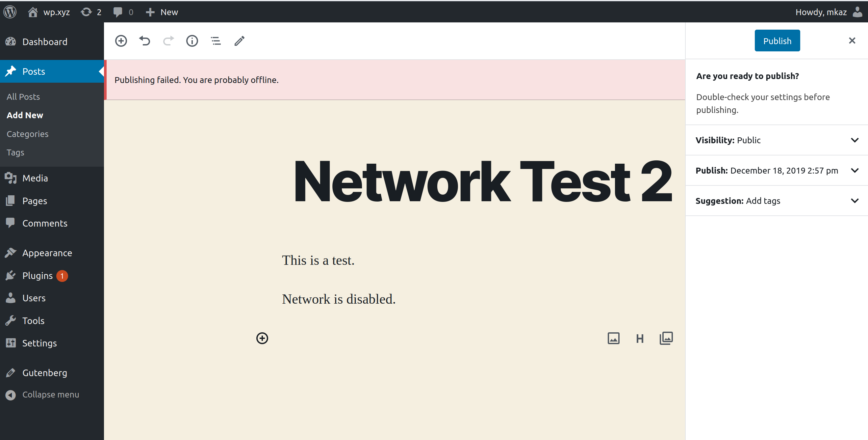Undo the last change

coord(144,41)
